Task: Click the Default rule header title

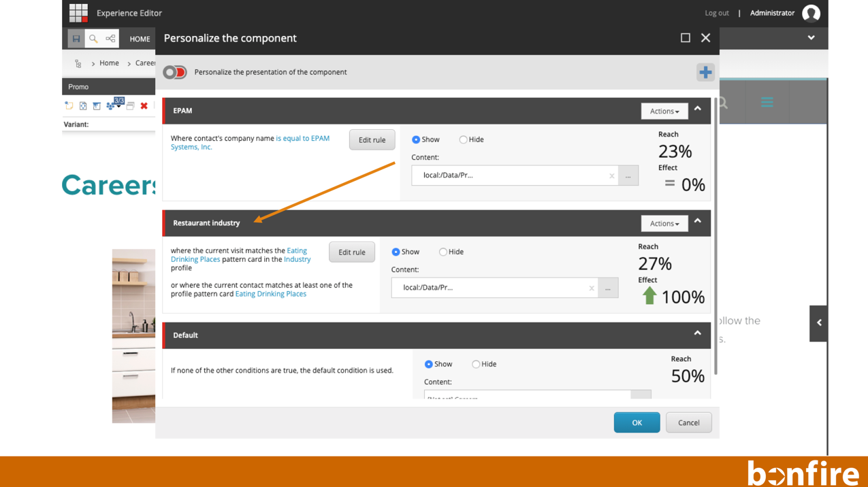Action: [x=185, y=335]
